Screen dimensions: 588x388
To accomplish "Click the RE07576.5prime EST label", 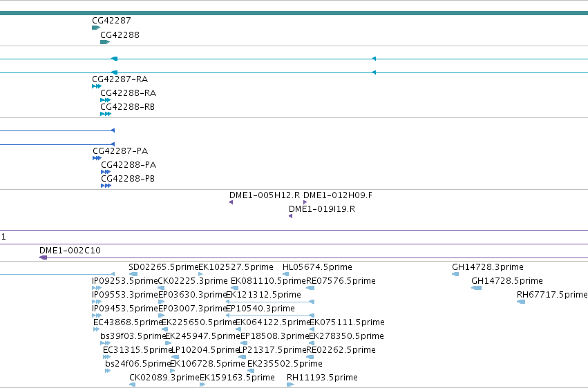I will click(341, 281).
